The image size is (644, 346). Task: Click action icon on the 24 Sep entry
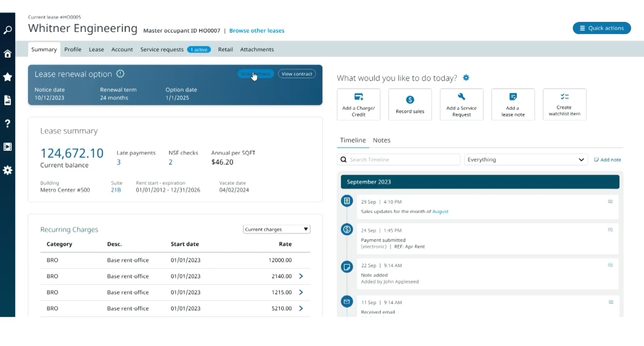click(x=610, y=230)
